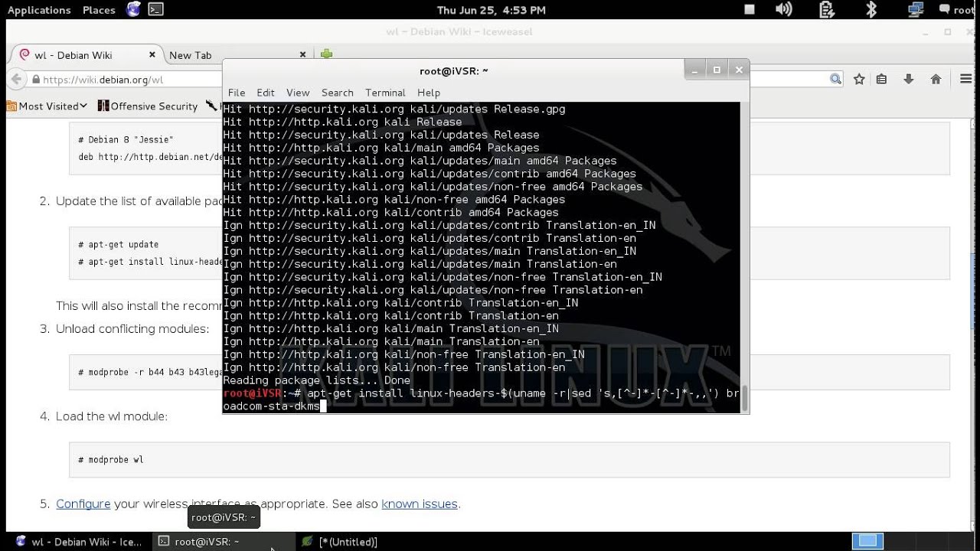Follow the Configure link on wiki page

83,504
